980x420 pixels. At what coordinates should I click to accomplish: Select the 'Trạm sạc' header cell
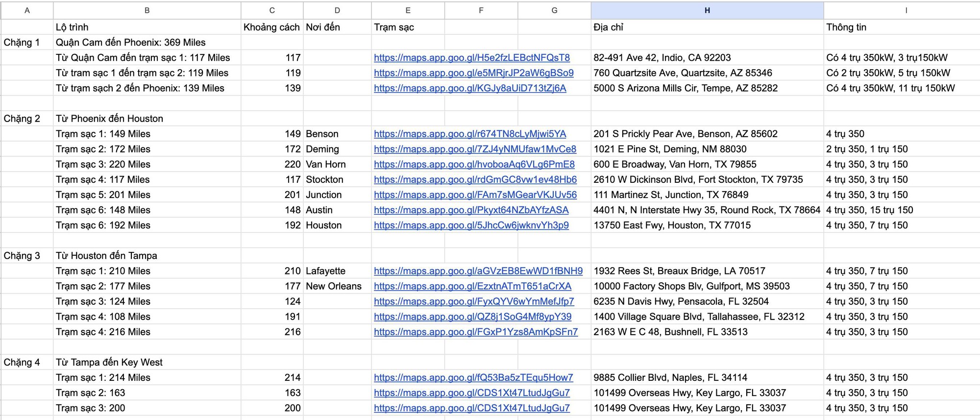pos(408,27)
